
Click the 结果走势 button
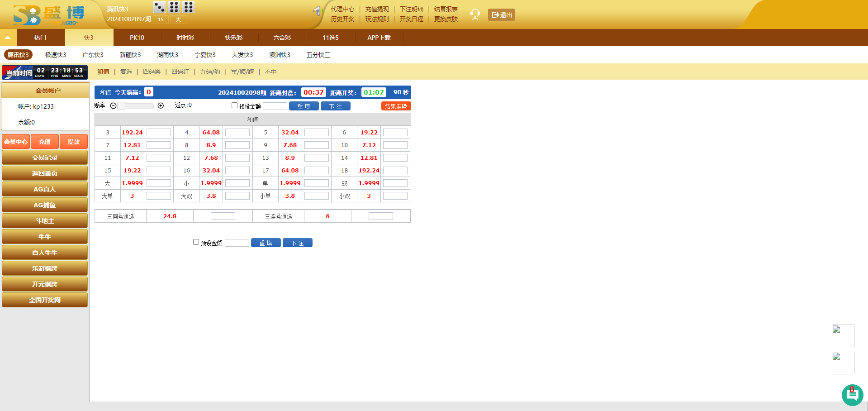(x=396, y=106)
